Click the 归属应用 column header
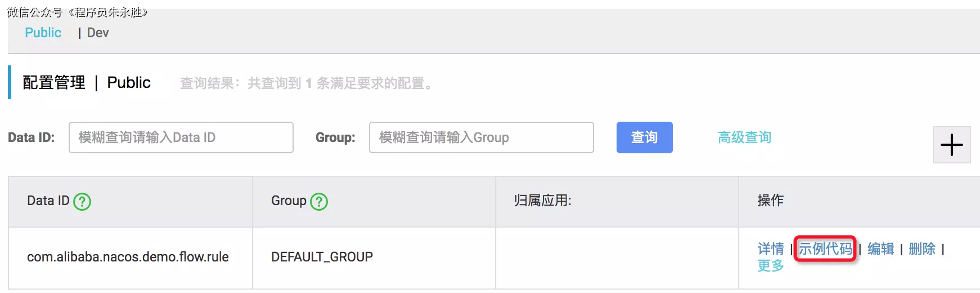Screen dimensions: 980x293 pyautogui.click(x=542, y=201)
